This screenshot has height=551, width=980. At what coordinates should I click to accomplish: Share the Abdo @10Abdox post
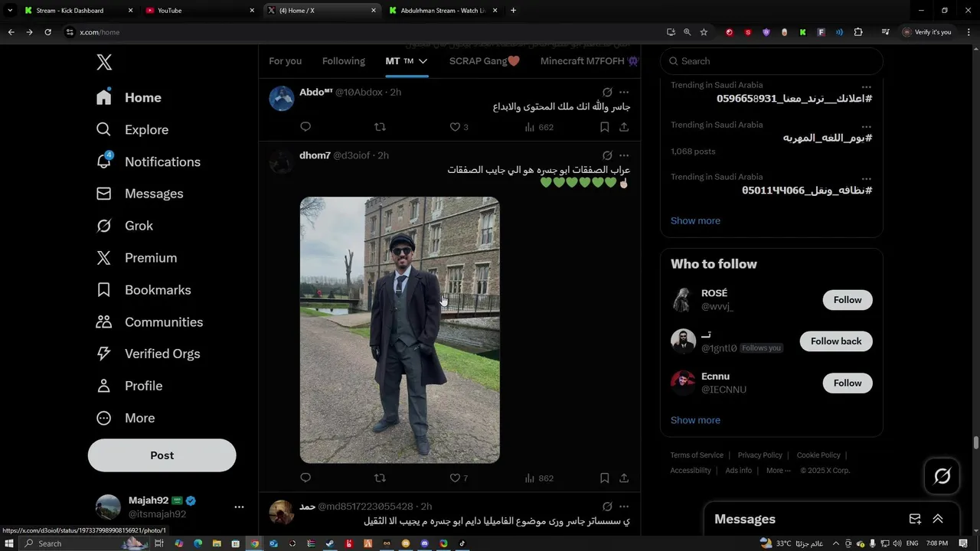point(624,127)
